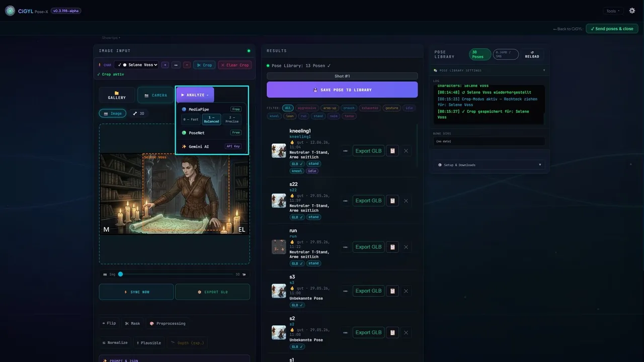Image resolution: width=644 pixels, height=362 pixels.
Task: Click Save Pose to Library
Action: (x=342, y=89)
